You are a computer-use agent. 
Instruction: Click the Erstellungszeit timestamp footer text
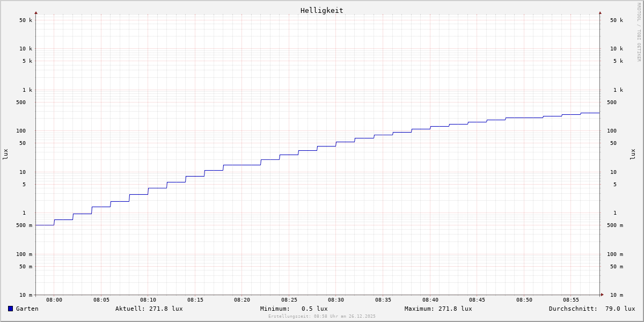(x=322, y=316)
